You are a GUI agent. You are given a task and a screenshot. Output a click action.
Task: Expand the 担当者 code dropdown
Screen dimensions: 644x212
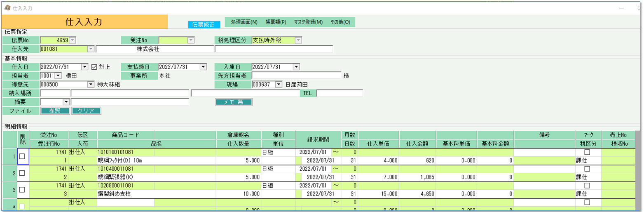click(58, 75)
